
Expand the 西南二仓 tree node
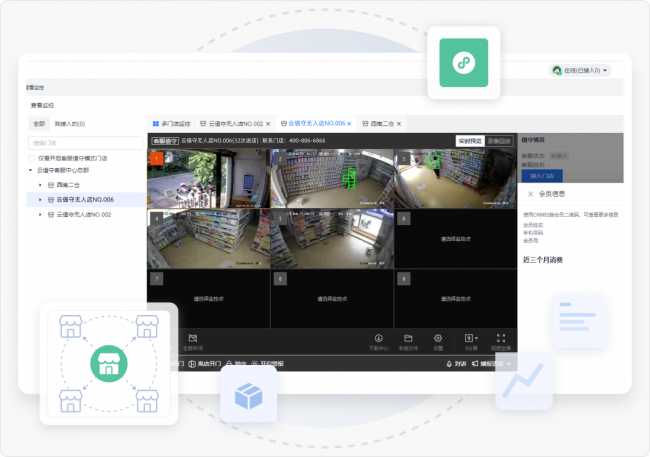pyautogui.click(x=40, y=185)
